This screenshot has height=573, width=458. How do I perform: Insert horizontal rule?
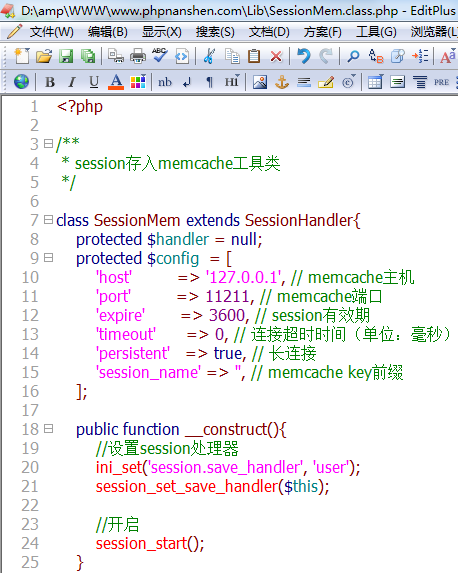pyautogui.click(x=304, y=82)
